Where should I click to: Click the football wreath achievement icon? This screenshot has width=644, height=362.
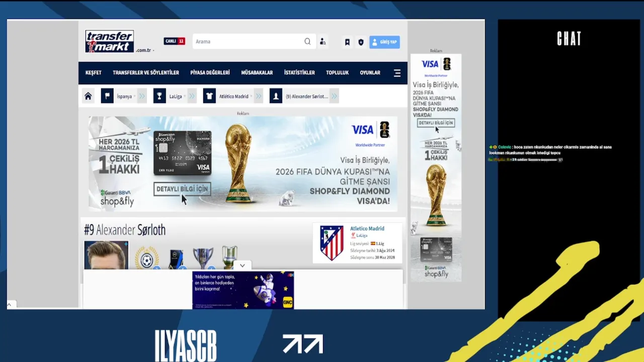(146, 258)
